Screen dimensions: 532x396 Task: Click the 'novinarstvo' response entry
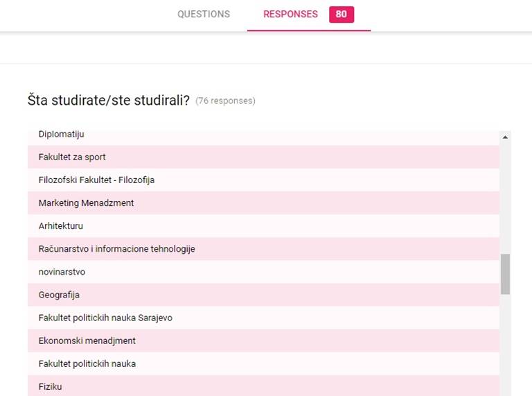62,272
